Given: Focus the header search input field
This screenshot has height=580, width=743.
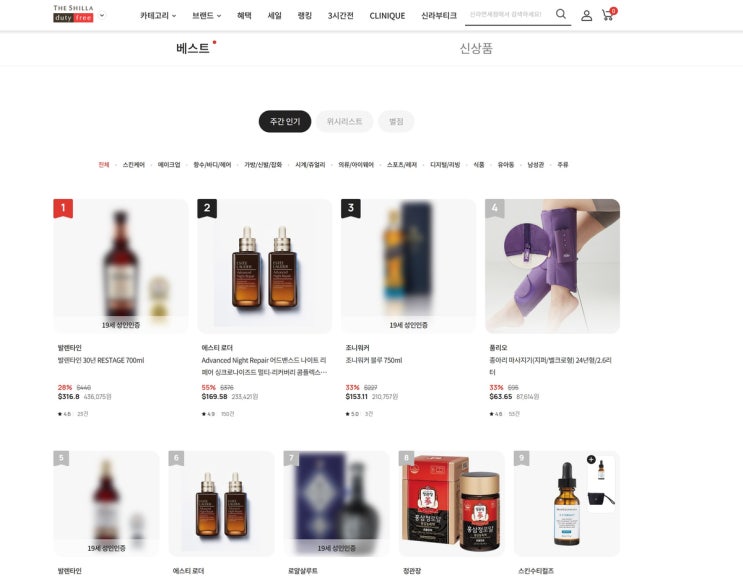Looking at the screenshot, I should click(509, 15).
